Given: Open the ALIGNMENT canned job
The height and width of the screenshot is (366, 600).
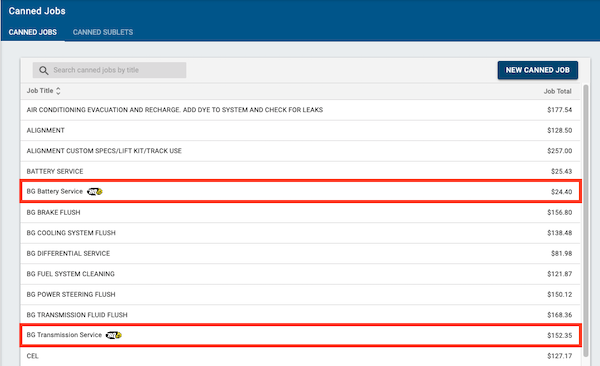Looking at the screenshot, I should click(300, 131).
